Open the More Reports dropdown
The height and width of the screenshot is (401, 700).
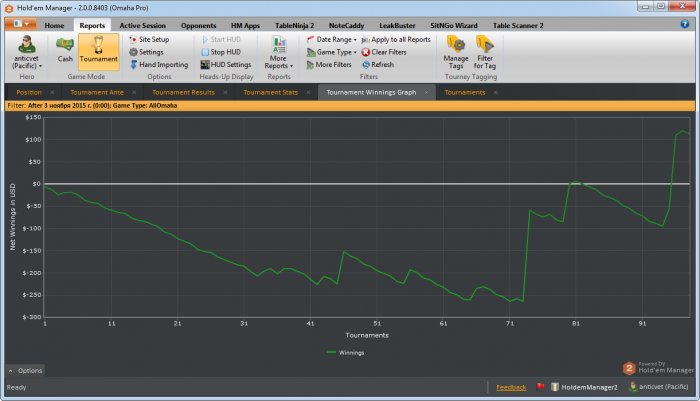pyautogui.click(x=279, y=54)
